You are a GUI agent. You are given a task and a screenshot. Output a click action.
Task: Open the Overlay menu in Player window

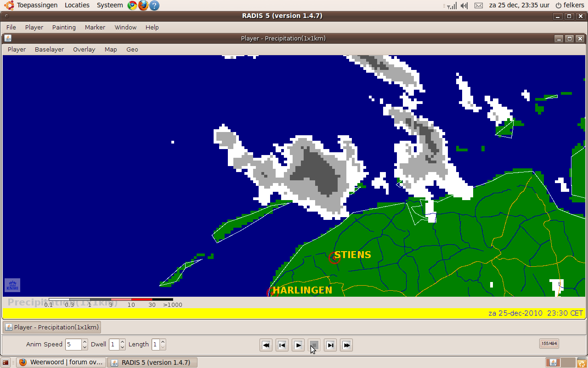click(84, 50)
